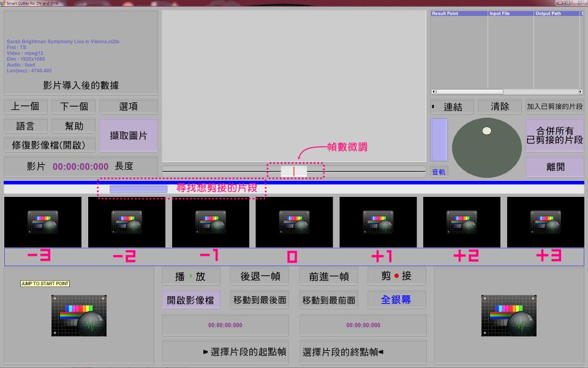The height and width of the screenshot is (368, 588).
Task: Open a video file with 開啟影像檔
Action: [190, 300]
